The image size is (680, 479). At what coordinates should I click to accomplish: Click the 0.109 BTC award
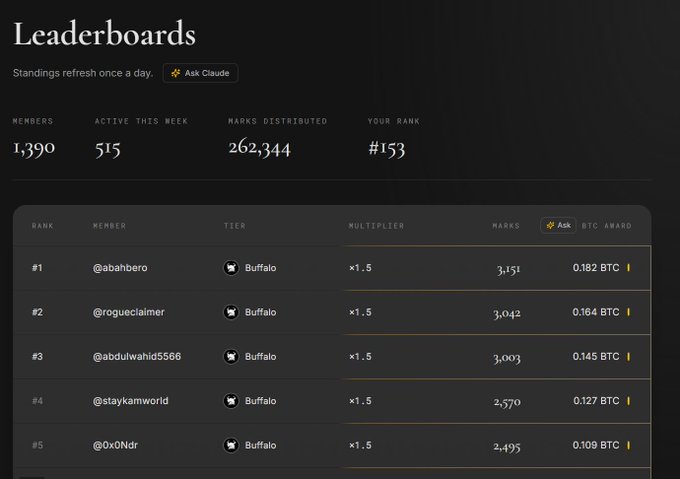click(596, 445)
